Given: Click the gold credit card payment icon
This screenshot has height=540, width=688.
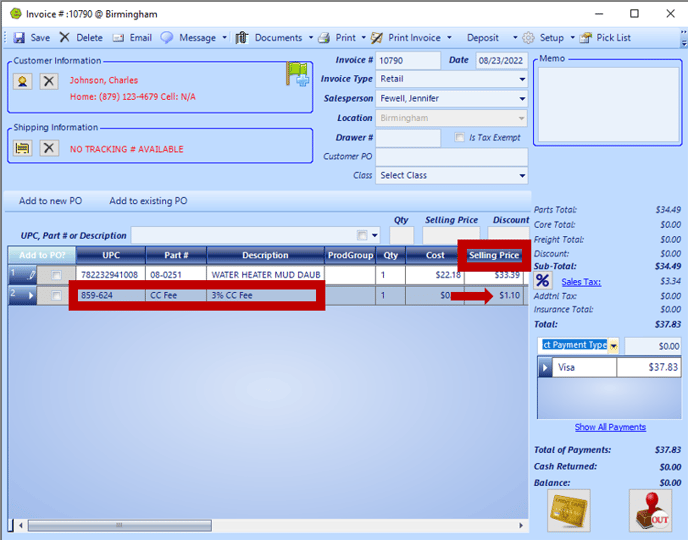Looking at the screenshot, I should tap(569, 511).
